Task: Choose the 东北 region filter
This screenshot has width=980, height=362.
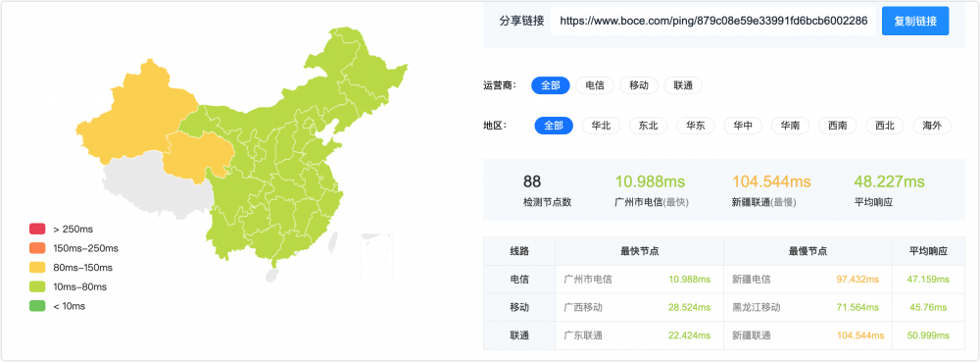Action: tap(648, 126)
